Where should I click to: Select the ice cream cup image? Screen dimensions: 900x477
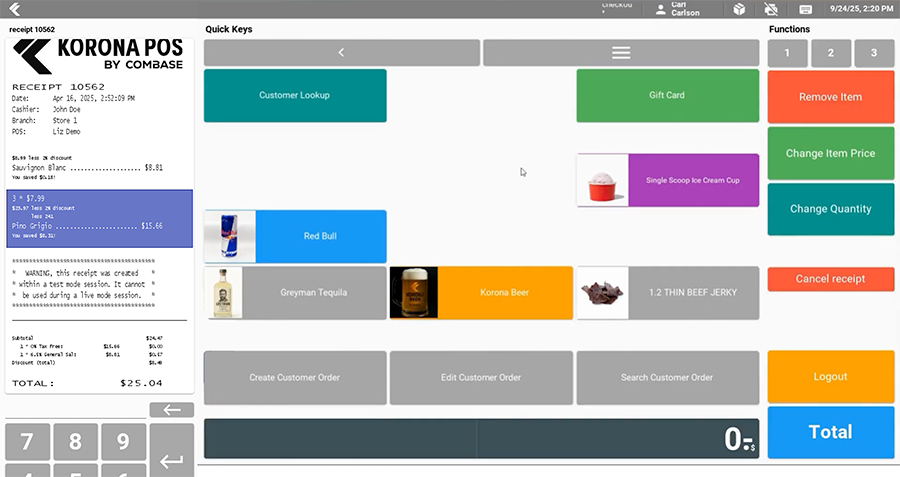pyautogui.click(x=603, y=180)
